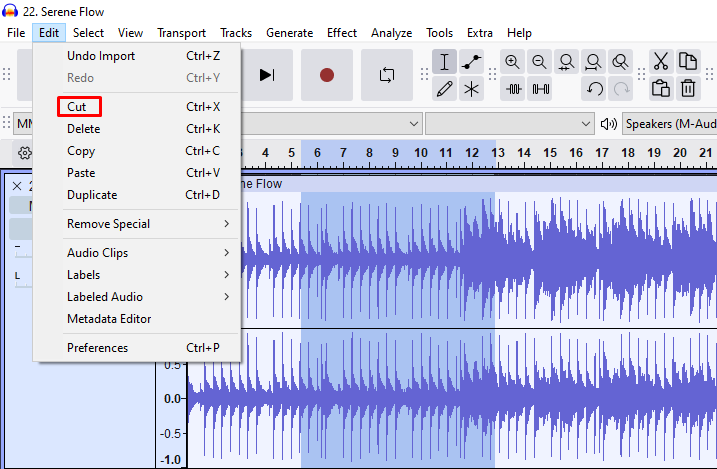Select the Selection (I-beam) tool
The height and width of the screenshot is (469, 717).
[x=444, y=62]
